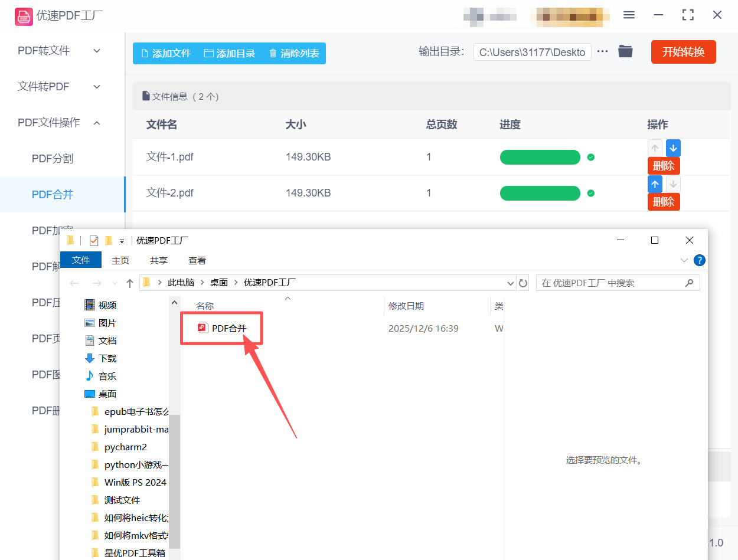Move 文件-2.pdf up with blue arrow icon
The image size is (738, 560).
(x=655, y=184)
